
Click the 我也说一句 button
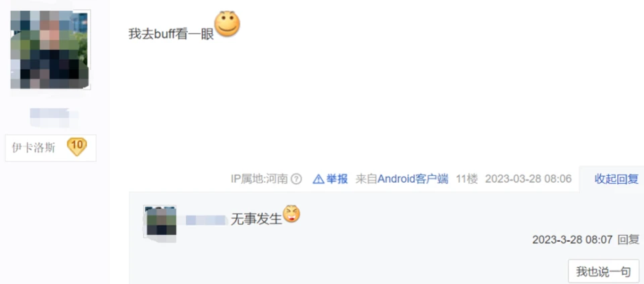[x=603, y=271]
